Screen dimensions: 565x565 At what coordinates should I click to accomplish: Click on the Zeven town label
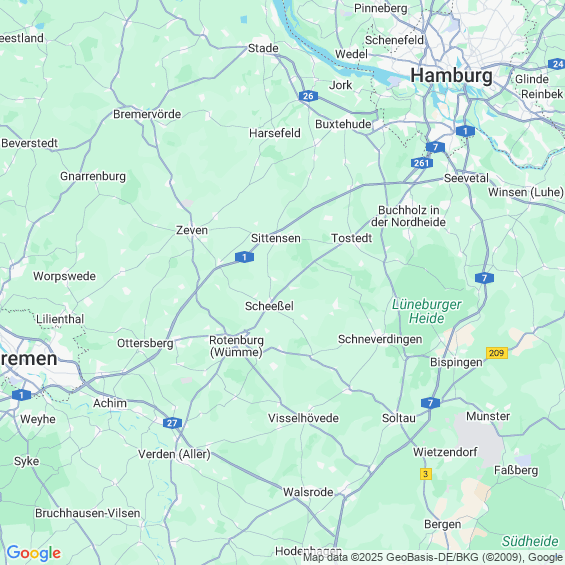192,230
